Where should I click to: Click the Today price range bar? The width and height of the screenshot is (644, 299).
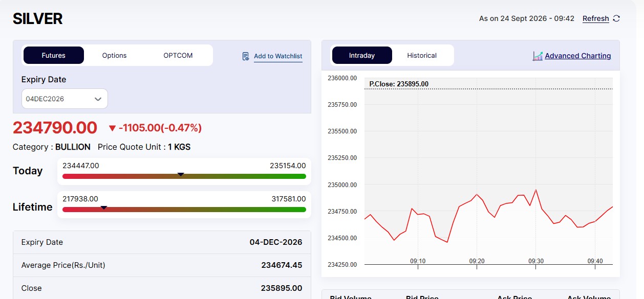tap(184, 176)
